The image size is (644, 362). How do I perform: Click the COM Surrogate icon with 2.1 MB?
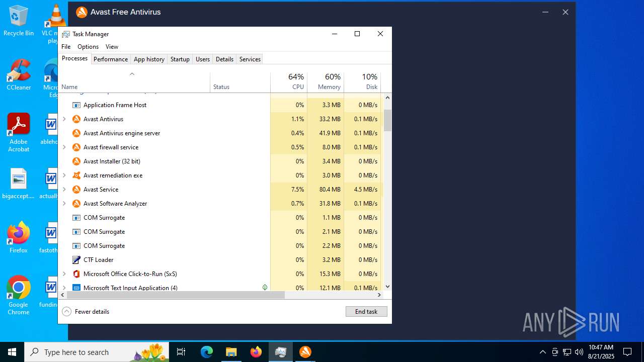(x=76, y=232)
